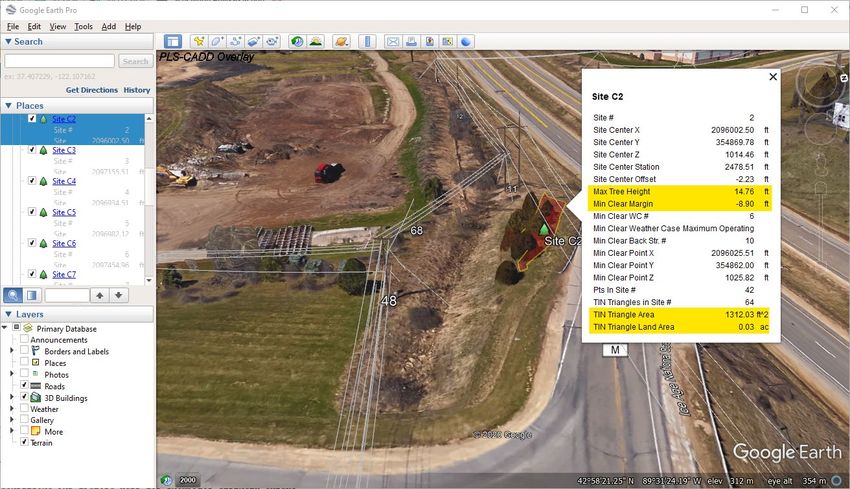850x489 pixels.
Task: Open the Help menu
Action: 133,26
